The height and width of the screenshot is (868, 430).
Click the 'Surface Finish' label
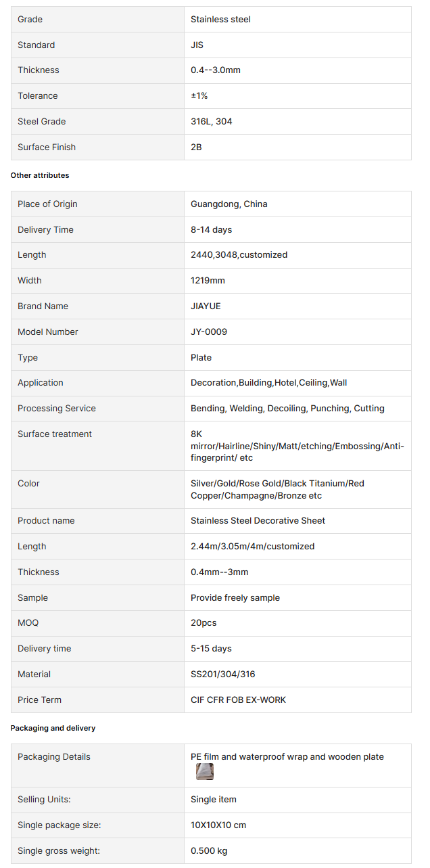[x=47, y=147]
